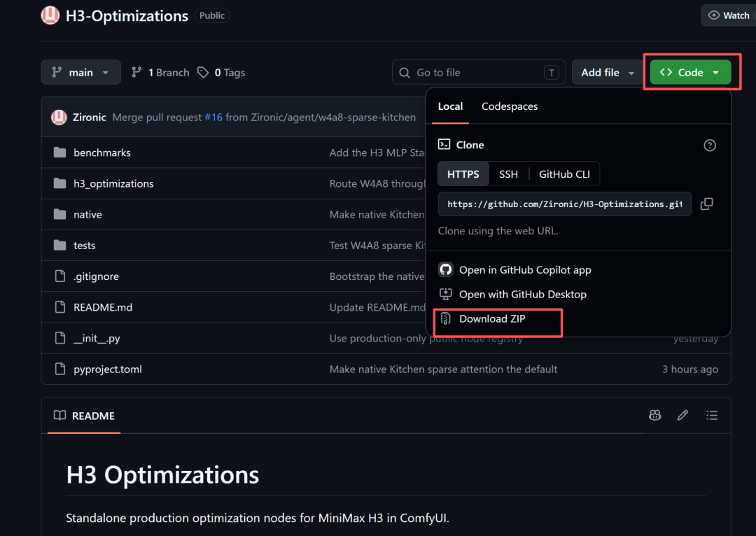Click the h3_optimizations folder icon

pos(59,183)
